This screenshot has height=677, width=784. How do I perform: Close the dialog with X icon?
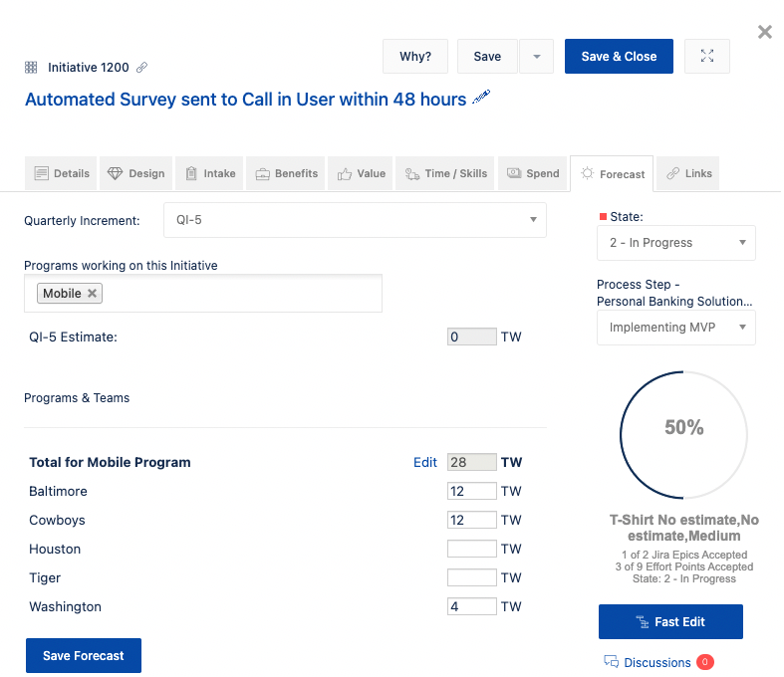pos(764,32)
